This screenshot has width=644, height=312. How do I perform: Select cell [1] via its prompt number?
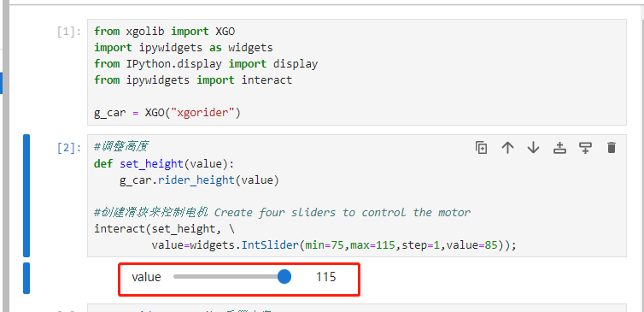pos(69,32)
